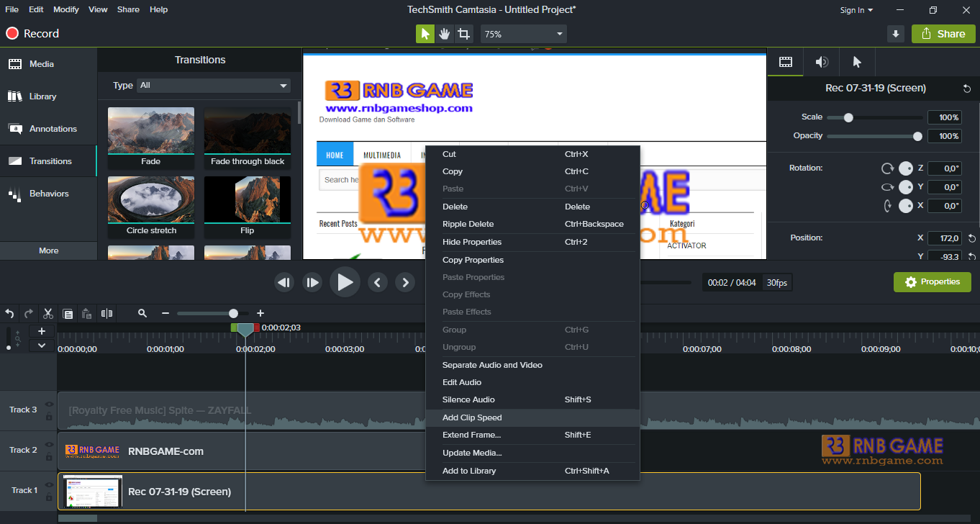Hide Track 3 using its eye icon

tap(49, 405)
